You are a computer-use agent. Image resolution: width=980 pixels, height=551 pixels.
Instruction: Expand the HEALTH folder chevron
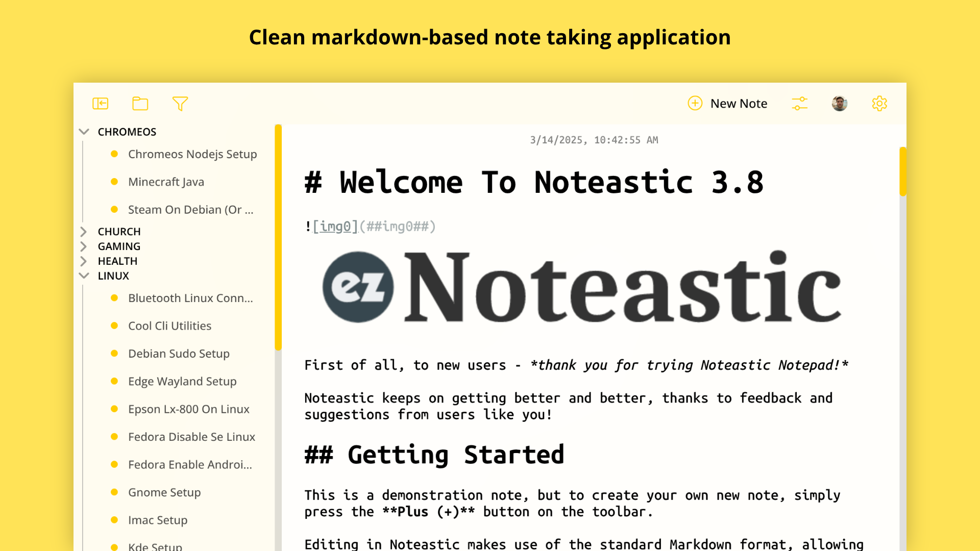pos(84,261)
